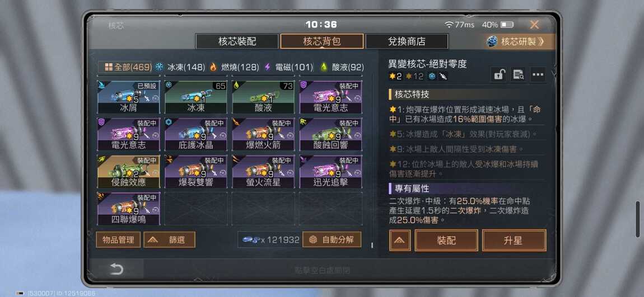Switch to the 核芯裝配 tab
The height and width of the screenshot is (297, 644).
pyautogui.click(x=237, y=41)
